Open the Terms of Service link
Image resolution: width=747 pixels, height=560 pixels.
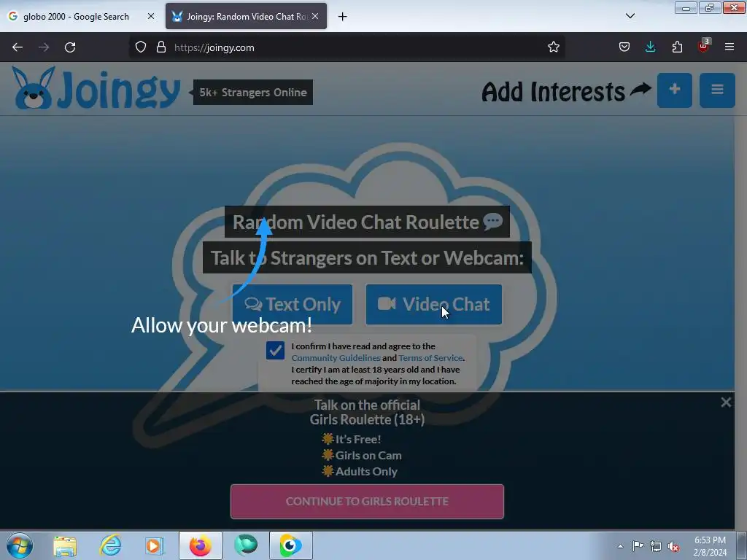coord(430,357)
